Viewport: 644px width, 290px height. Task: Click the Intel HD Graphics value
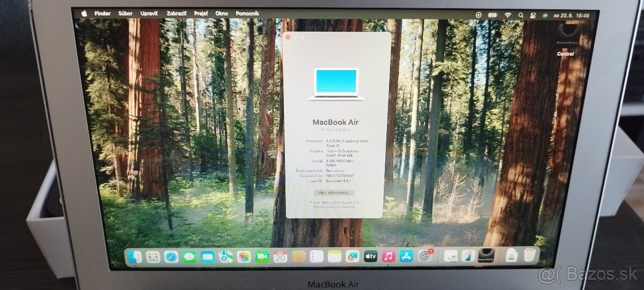pos(343,154)
